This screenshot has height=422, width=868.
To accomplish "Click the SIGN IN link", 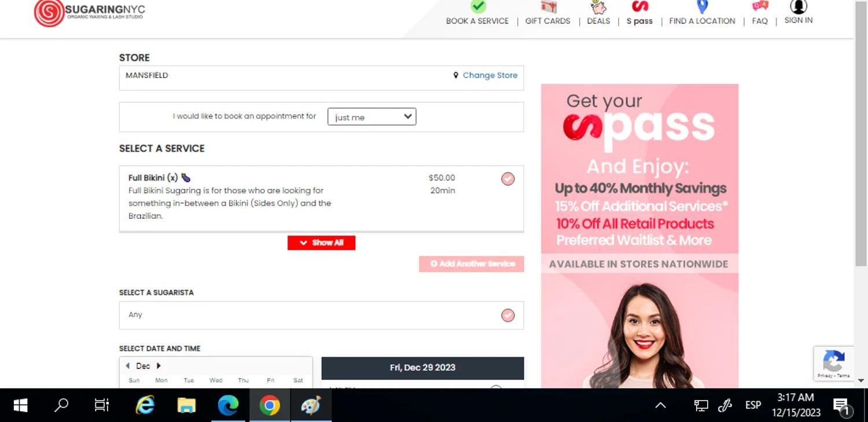I will tap(799, 20).
